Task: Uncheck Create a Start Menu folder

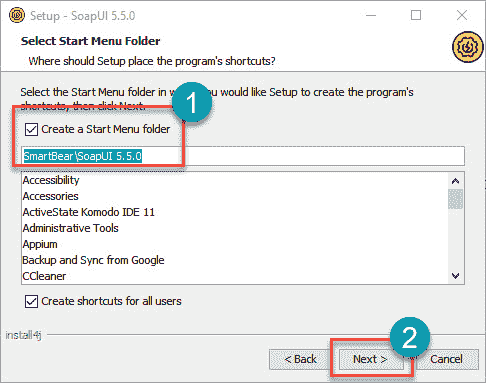Action: [x=31, y=129]
